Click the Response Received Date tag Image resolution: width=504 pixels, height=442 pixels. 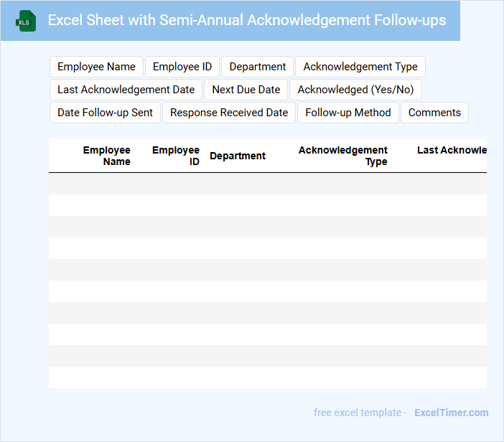229,113
